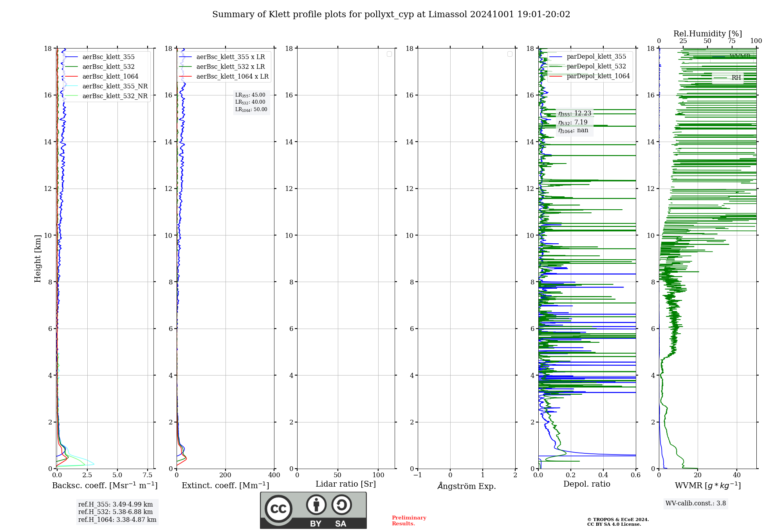Click the η355: 12.23 value

(575, 113)
